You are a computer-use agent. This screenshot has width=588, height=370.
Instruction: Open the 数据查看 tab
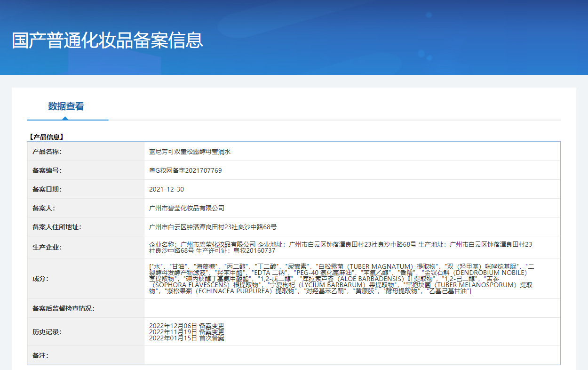66,106
